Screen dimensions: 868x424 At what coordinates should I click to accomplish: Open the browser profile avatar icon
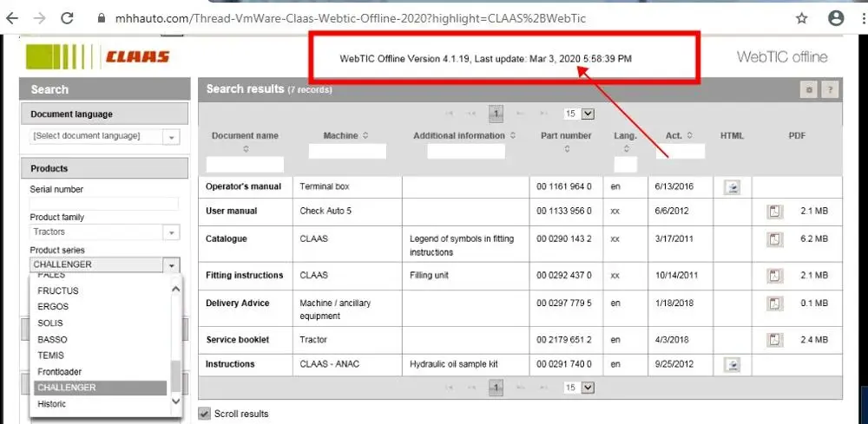836,18
